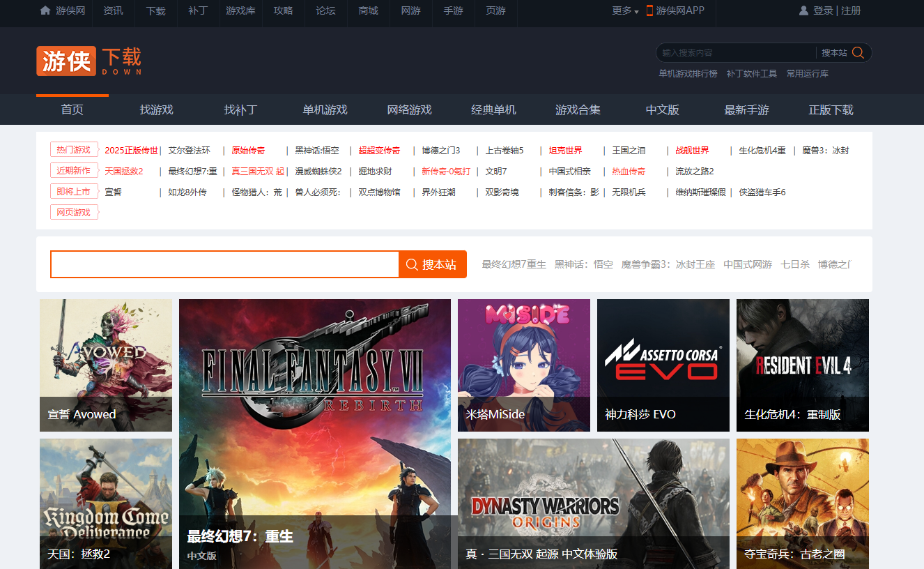Switch to the 找补丁 tab
The width and height of the screenshot is (924, 569).
click(x=240, y=109)
